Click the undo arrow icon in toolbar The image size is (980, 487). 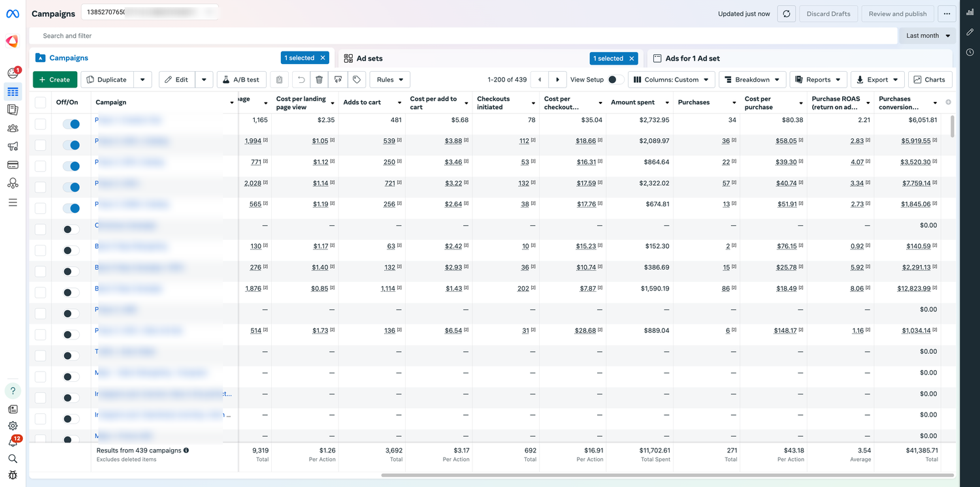(x=301, y=80)
